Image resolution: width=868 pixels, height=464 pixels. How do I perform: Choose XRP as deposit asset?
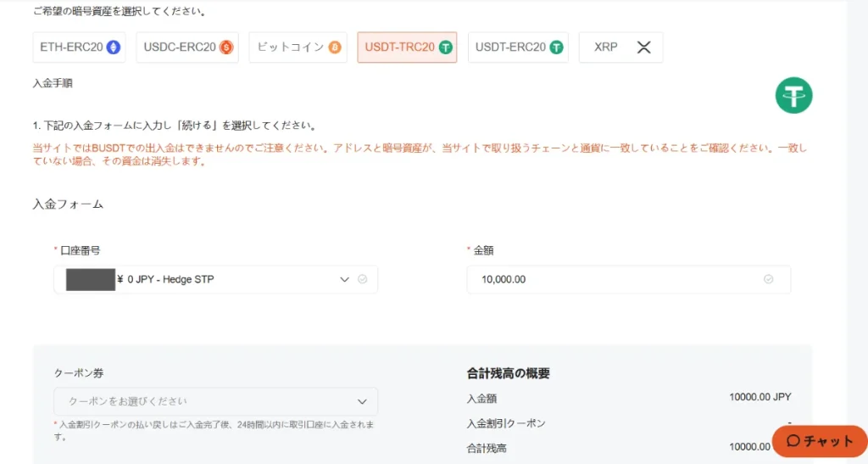click(x=620, y=47)
